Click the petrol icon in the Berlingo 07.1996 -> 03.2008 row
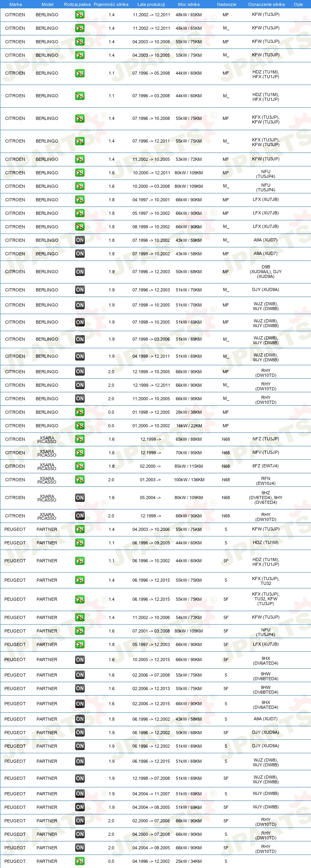 (80, 96)
